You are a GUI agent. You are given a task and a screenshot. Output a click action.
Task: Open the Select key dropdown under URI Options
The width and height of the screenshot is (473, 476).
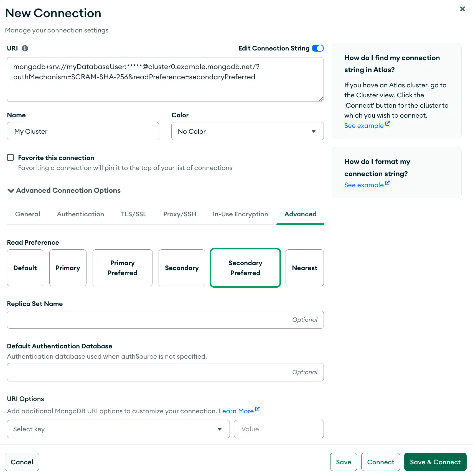click(x=118, y=429)
